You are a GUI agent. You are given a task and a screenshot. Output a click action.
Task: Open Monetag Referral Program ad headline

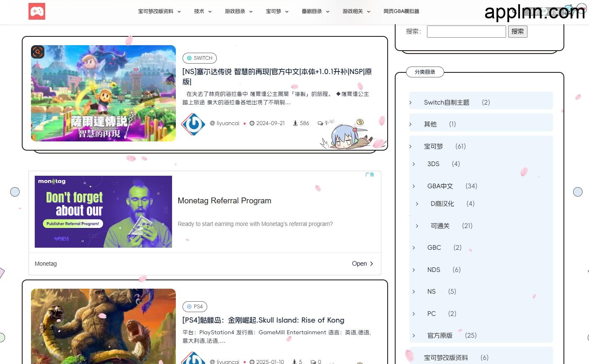click(224, 200)
